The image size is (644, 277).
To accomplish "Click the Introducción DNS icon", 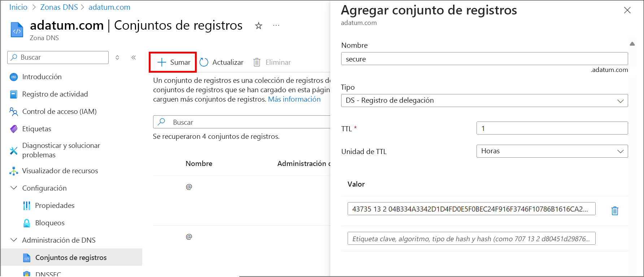I will click(14, 77).
